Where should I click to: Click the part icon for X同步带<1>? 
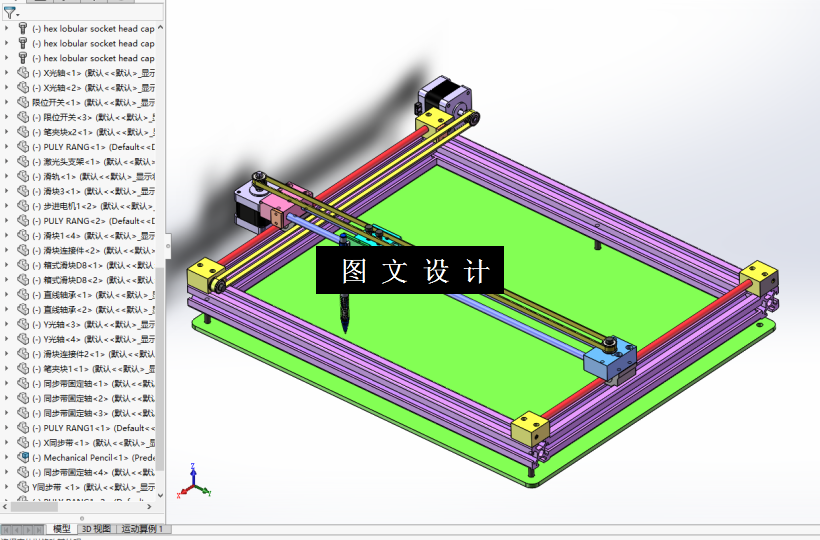tap(23, 442)
